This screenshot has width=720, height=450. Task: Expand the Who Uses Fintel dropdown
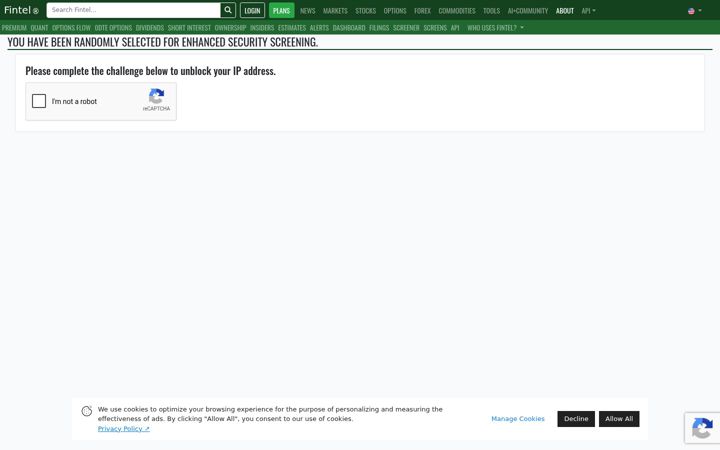(495, 28)
